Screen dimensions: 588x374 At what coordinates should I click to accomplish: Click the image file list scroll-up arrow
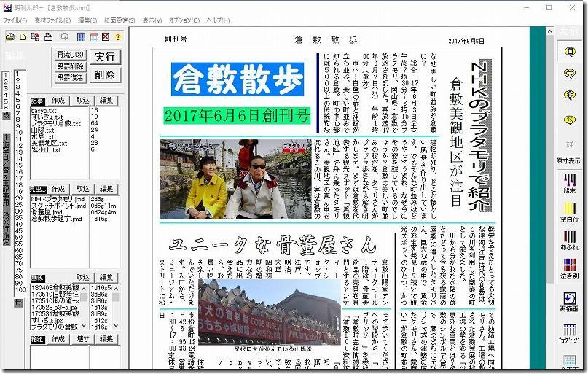tap(84, 289)
